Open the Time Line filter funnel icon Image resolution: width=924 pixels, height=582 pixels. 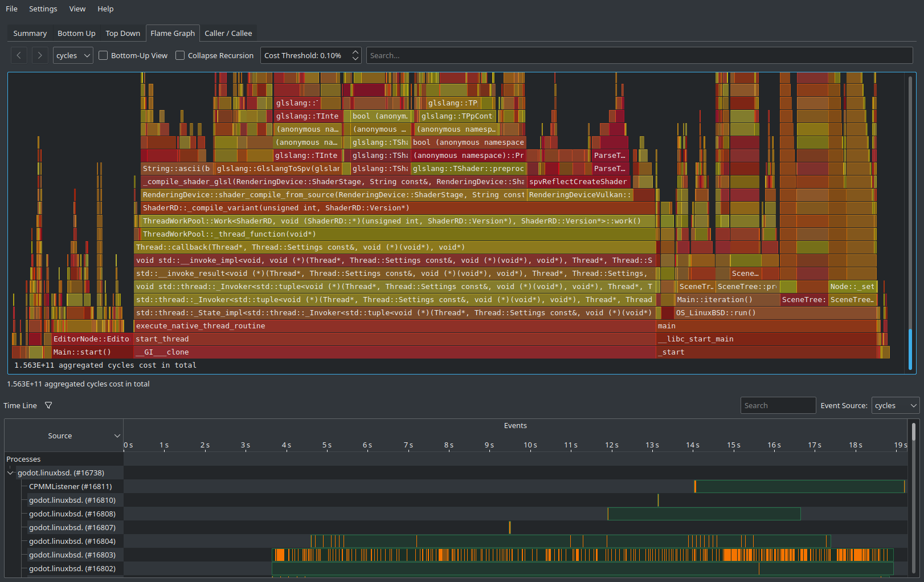click(x=48, y=405)
